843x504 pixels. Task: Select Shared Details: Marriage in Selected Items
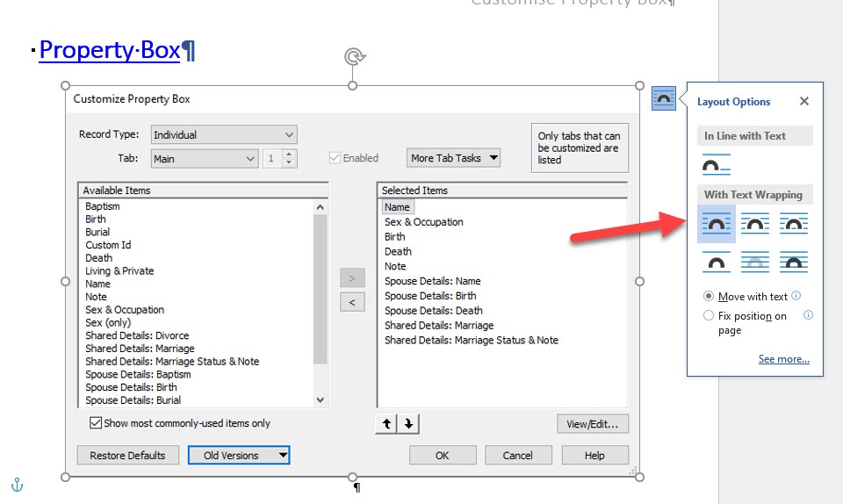pyautogui.click(x=439, y=325)
